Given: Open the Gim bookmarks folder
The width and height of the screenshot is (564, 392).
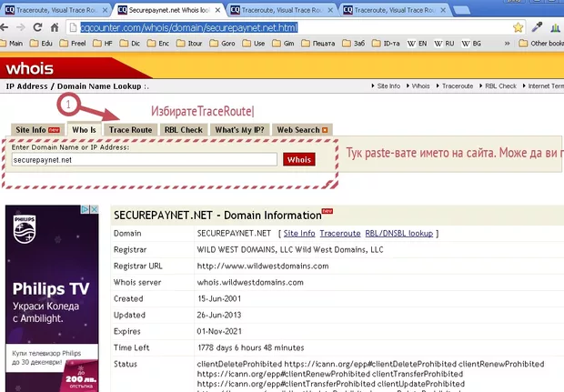Looking at the screenshot, I should click(x=283, y=44).
